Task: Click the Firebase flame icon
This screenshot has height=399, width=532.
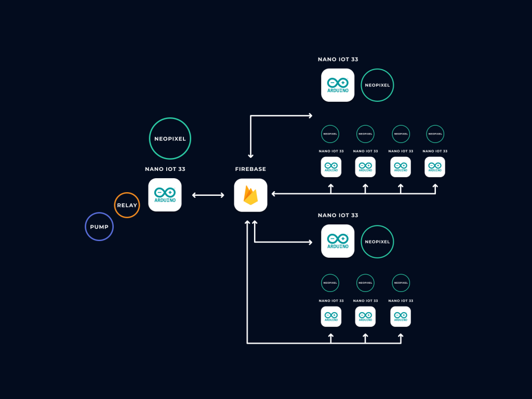Action: point(251,195)
